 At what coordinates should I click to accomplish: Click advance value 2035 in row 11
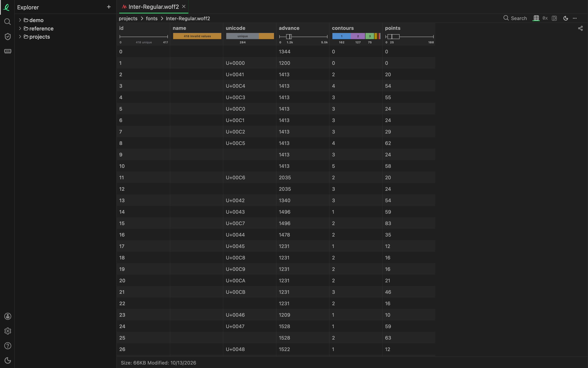point(303,177)
